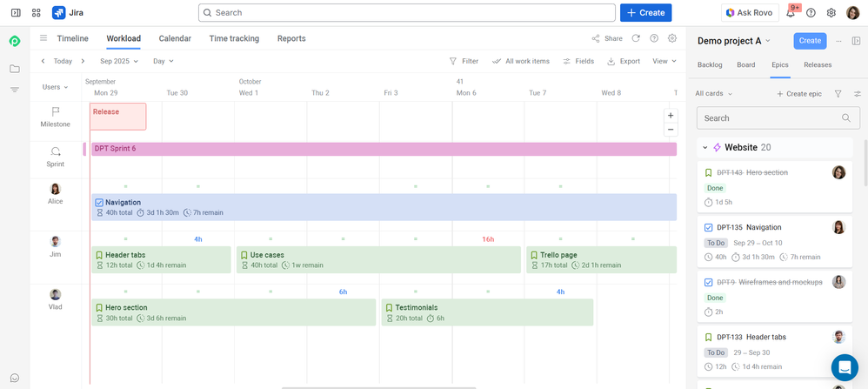Screen dimensions: 868x389
Task: Select the pink DPT Sprint 6 bar
Action: pos(384,149)
